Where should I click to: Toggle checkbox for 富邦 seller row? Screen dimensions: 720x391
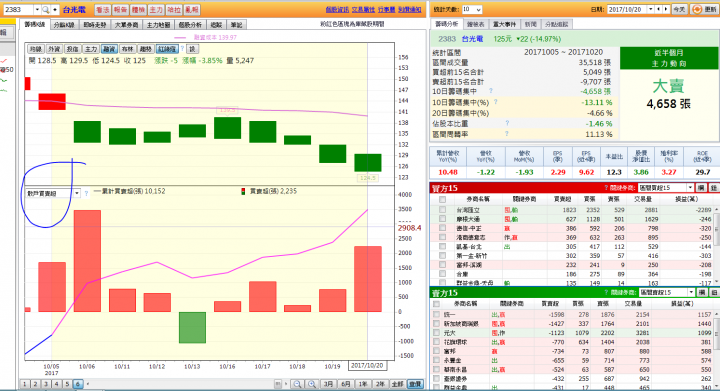[437, 351]
